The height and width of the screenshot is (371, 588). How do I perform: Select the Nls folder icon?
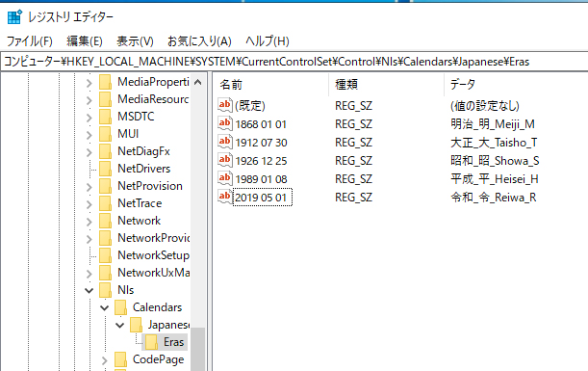105,290
